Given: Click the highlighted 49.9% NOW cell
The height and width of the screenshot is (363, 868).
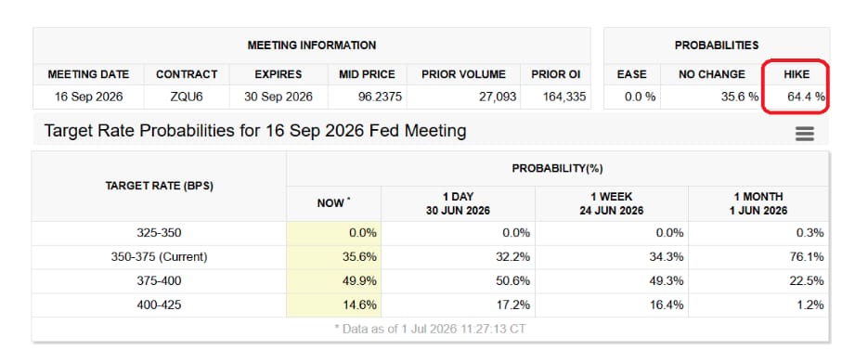Looking at the screenshot, I should coord(333,281).
